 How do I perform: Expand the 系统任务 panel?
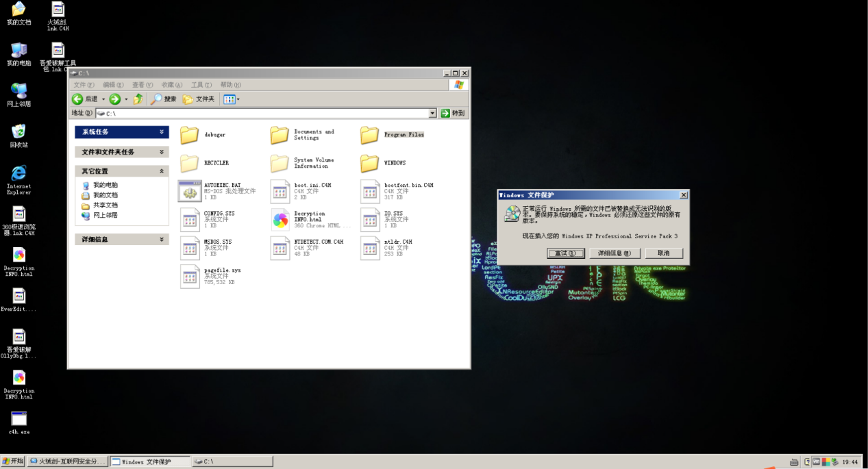point(162,131)
